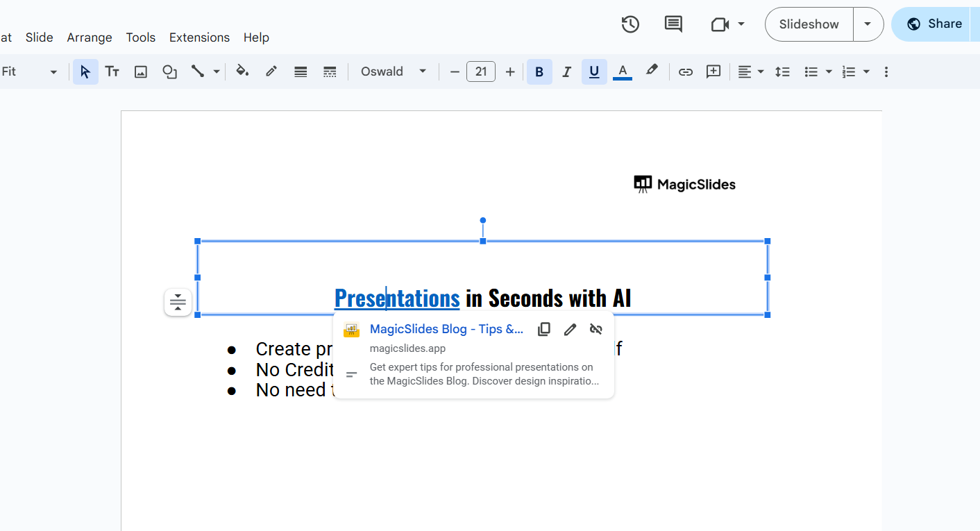Expand the align dropdown arrow

pos(761,71)
